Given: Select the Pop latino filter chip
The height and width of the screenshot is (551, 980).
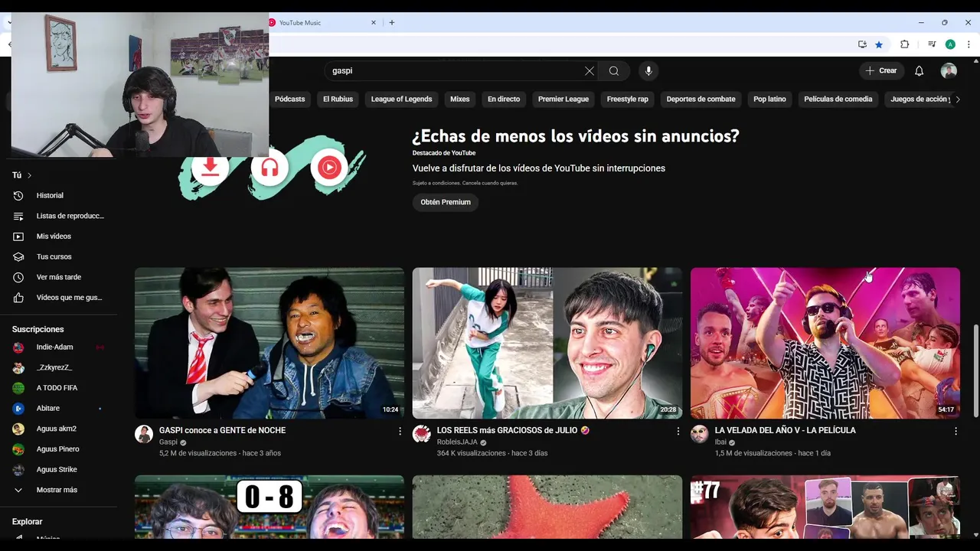Looking at the screenshot, I should [769, 99].
